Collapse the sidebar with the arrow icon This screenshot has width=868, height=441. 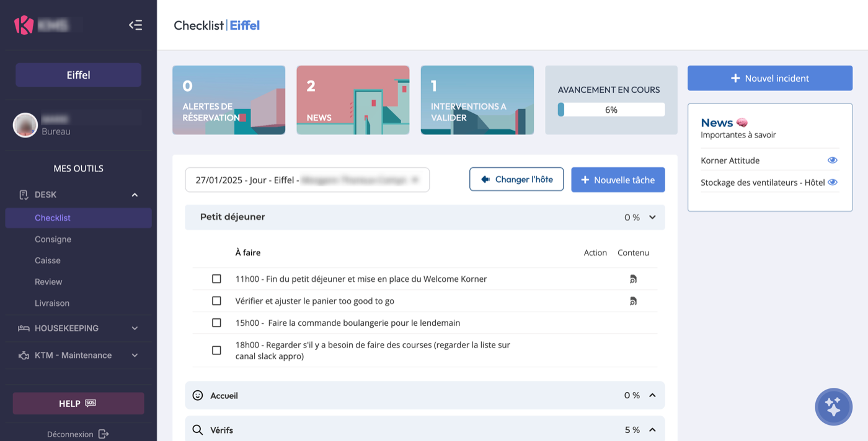click(x=135, y=25)
